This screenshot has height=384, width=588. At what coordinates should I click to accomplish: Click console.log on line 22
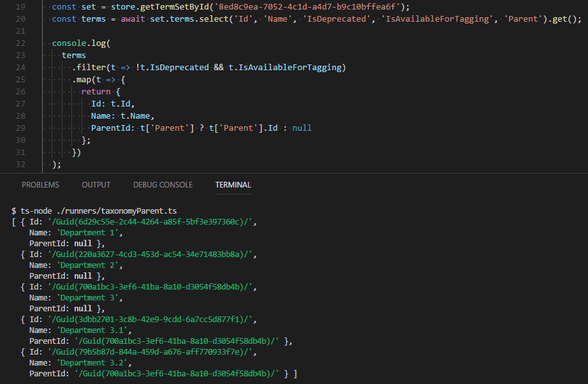[78, 43]
